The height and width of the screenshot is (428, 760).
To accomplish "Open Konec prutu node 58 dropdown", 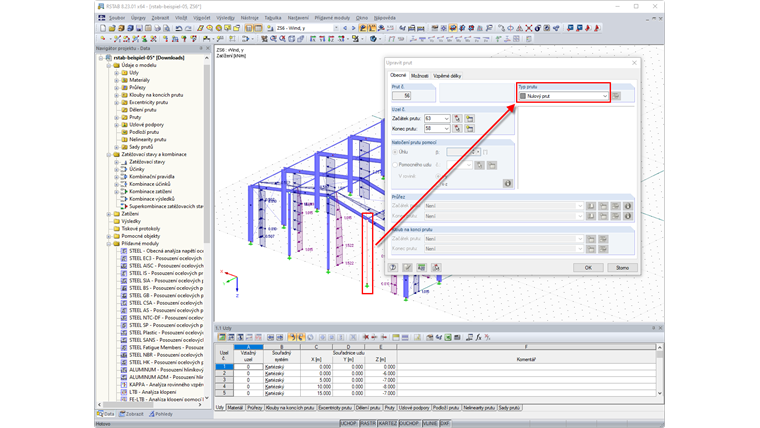I will (x=446, y=128).
